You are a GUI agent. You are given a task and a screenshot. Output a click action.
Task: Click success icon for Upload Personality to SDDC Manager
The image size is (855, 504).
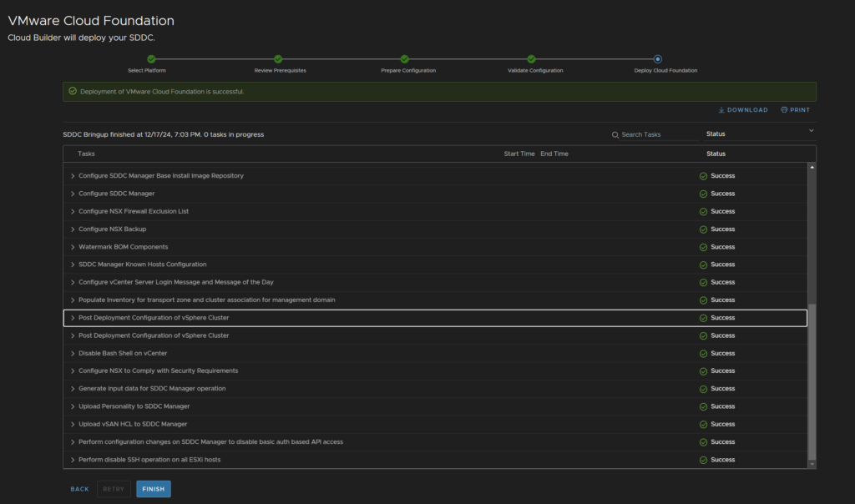click(x=703, y=406)
